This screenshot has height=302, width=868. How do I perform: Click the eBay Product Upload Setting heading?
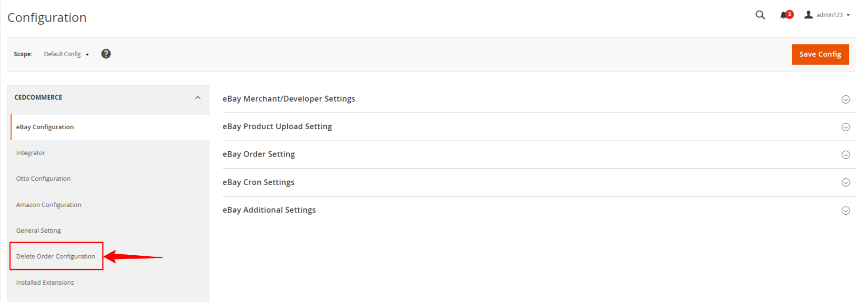pos(277,126)
